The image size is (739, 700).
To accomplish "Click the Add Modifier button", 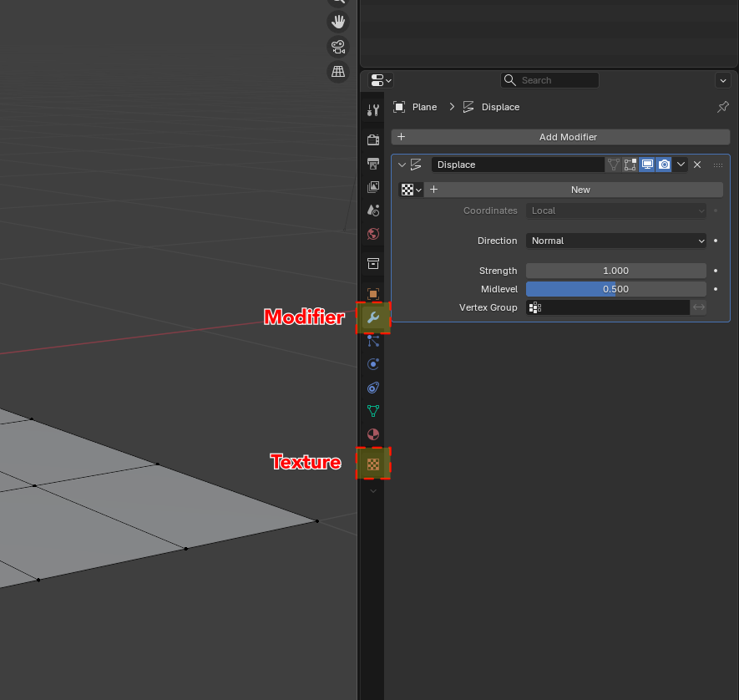I will click(x=560, y=137).
